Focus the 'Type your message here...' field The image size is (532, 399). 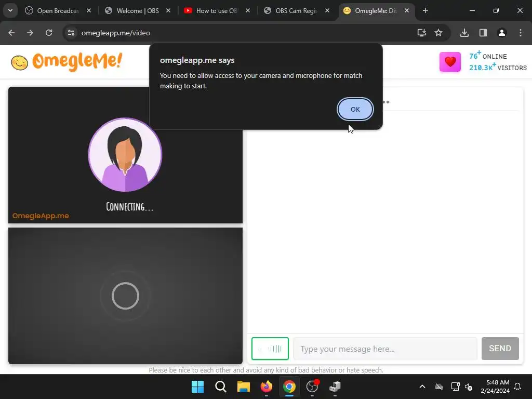(x=385, y=349)
